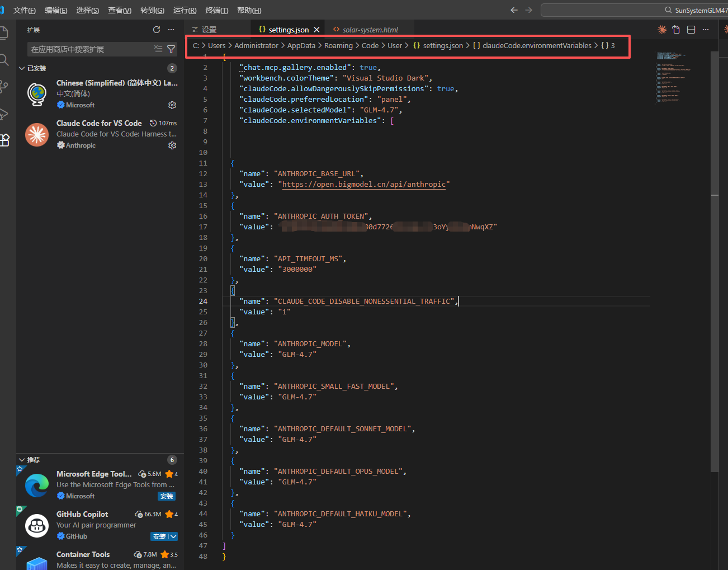
Task: Collapse the 已安装 installed section
Action: (x=22, y=68)
